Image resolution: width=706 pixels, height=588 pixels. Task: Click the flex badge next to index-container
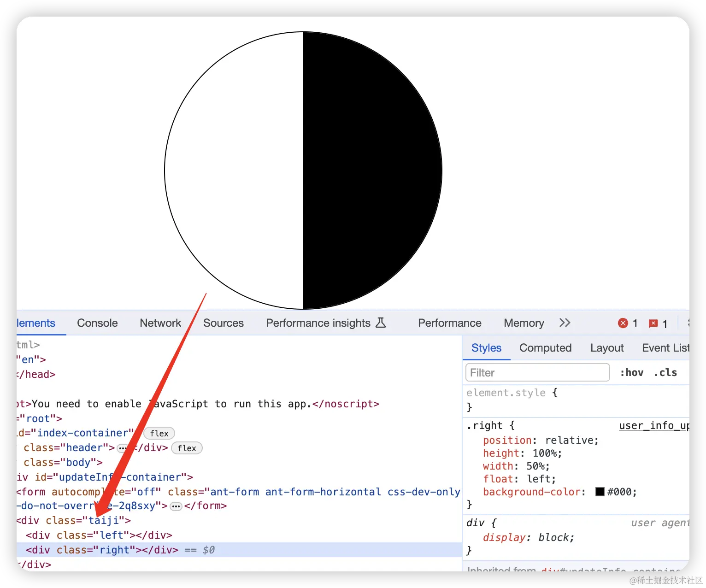click(159, 433)
